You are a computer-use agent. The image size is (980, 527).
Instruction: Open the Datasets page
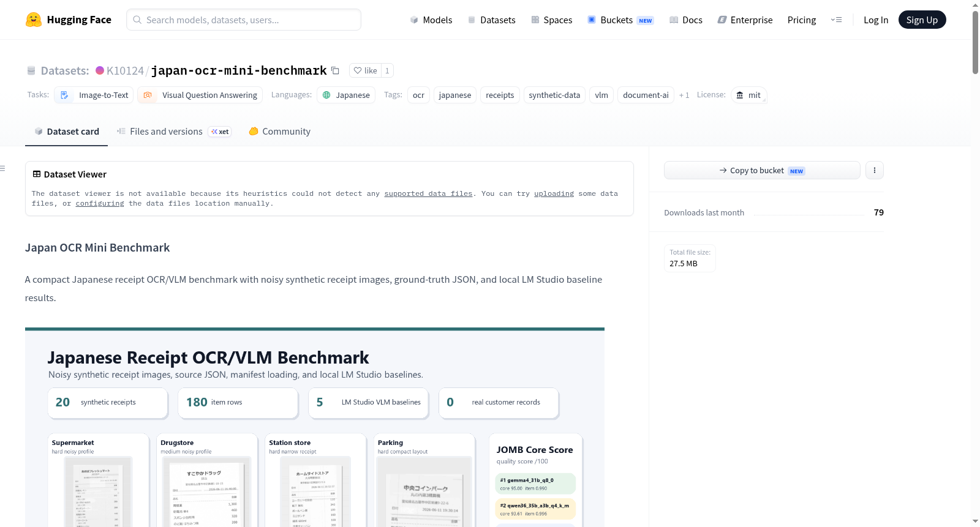pyautogui.click(x=492, y=20)
